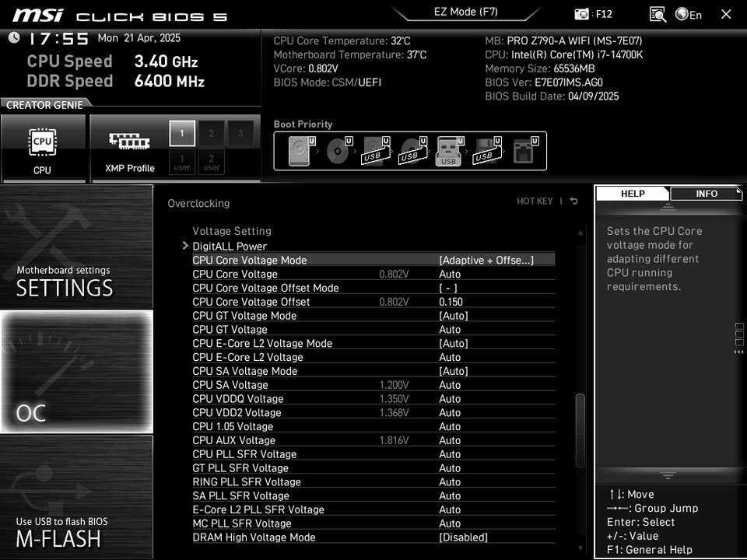This screenshot has width=747, height=560.
Task: Edit CPU VDD2 Voltage Auto value
Action: [x=450, y=412]
